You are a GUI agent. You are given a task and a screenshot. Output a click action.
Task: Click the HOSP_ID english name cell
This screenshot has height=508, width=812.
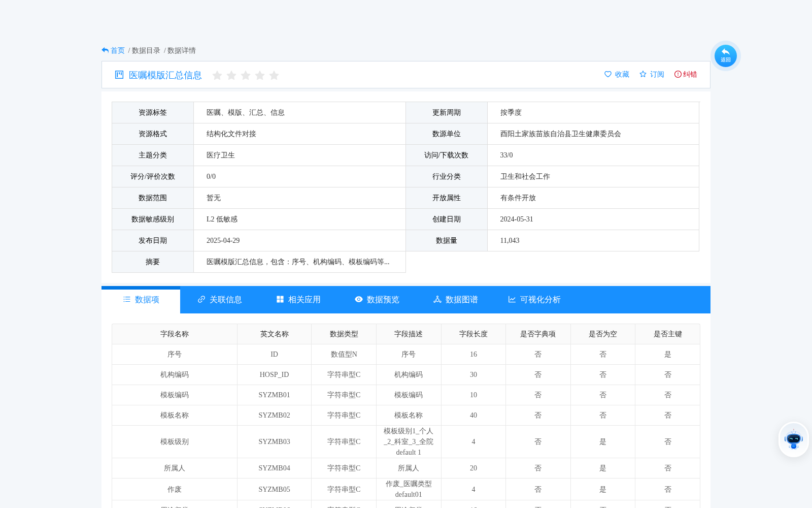[x=275, y=374]
